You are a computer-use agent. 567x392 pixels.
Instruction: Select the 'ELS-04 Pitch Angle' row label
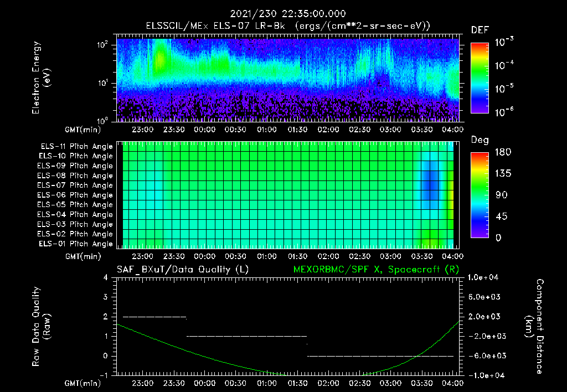coord(75,214)
